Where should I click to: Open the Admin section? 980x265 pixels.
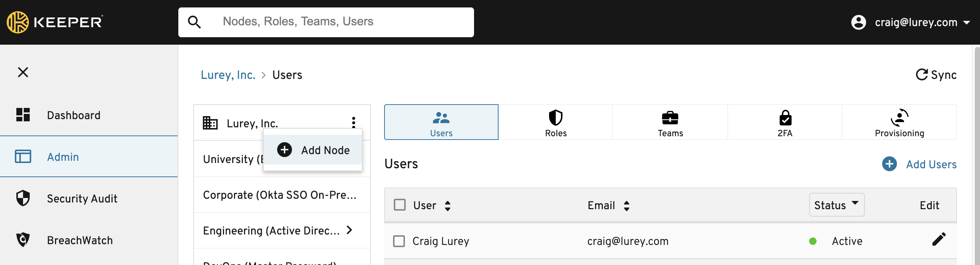point(89,156)
